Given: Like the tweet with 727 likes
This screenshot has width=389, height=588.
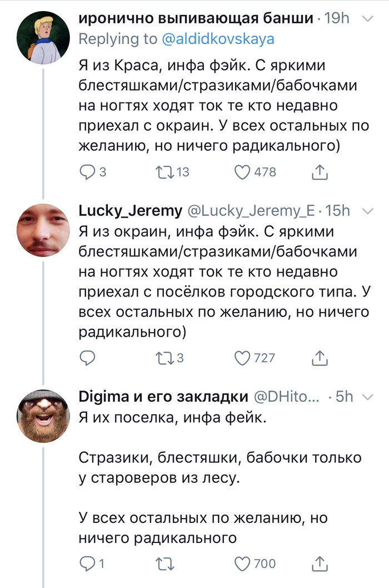Looking at the screenshot, I should pos(242,357).
